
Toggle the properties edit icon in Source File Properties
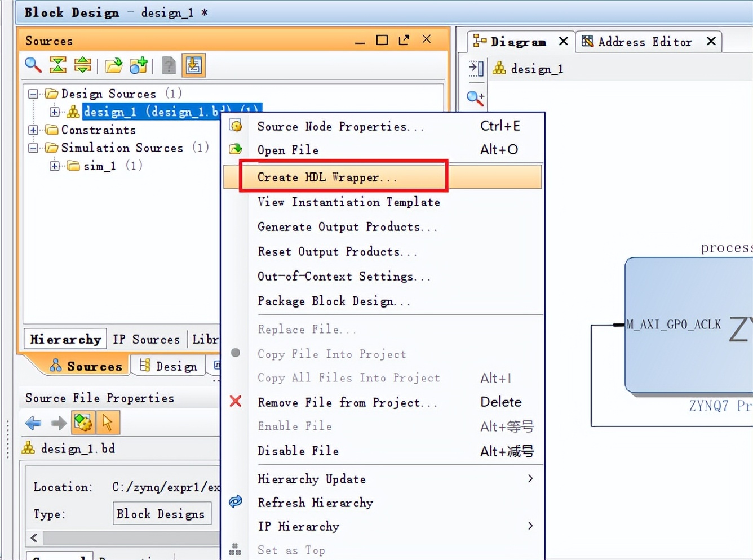83,423
